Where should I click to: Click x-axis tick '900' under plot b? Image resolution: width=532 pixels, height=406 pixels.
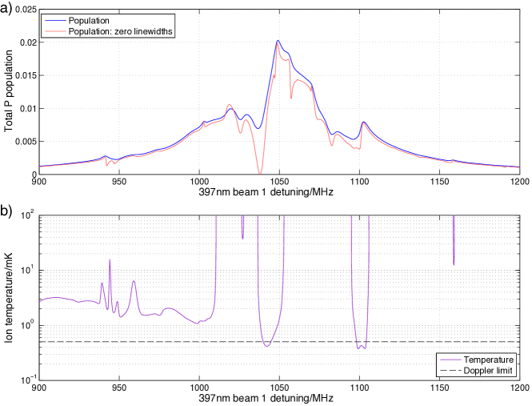coord(39,388)
